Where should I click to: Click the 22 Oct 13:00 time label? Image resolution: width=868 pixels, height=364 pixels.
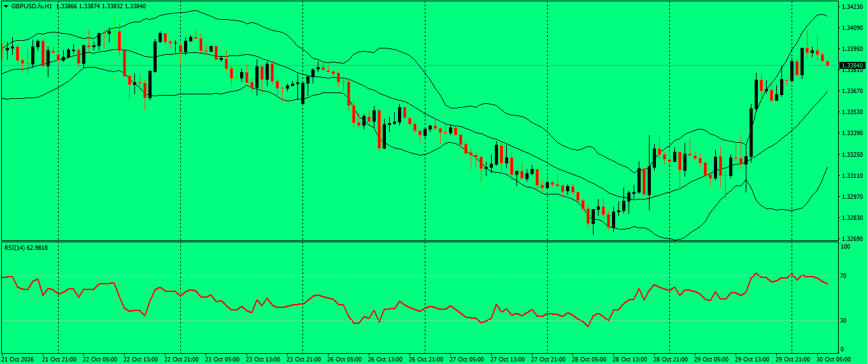point(141,360)
